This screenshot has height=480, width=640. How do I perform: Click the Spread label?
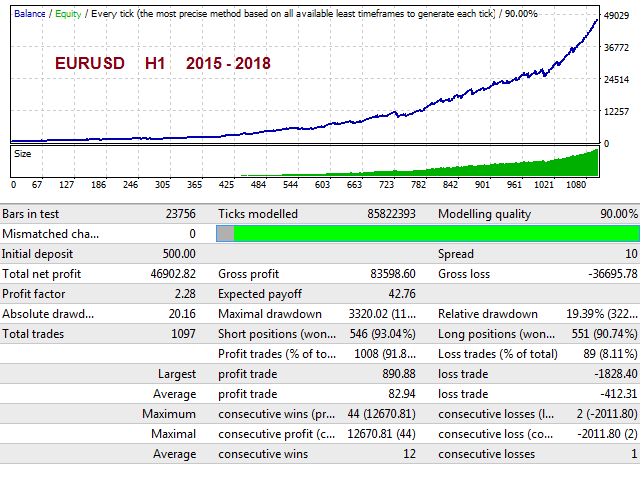[x=456, y=254]
